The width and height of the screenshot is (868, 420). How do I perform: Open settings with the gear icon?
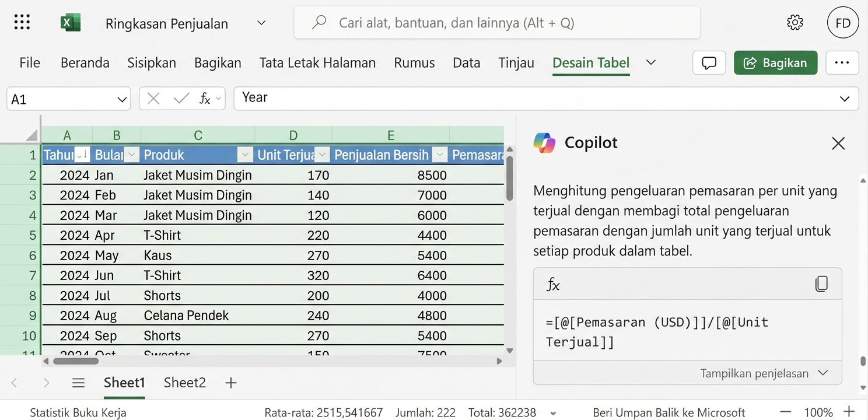pos(794,22)
